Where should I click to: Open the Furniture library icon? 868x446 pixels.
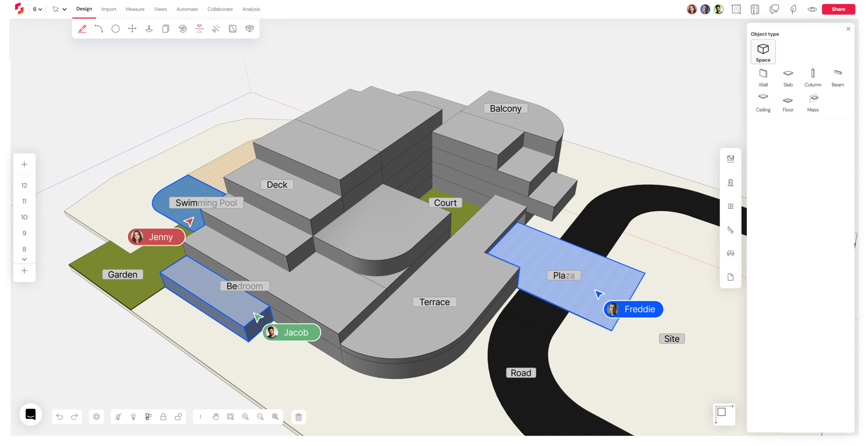click(x=731, y=253)
